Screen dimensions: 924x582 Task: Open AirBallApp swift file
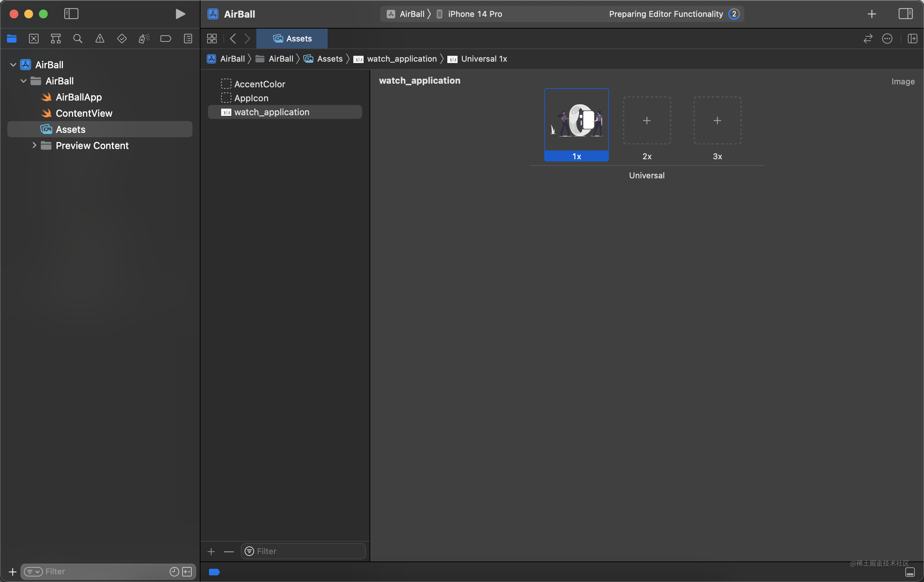point(79,97)
